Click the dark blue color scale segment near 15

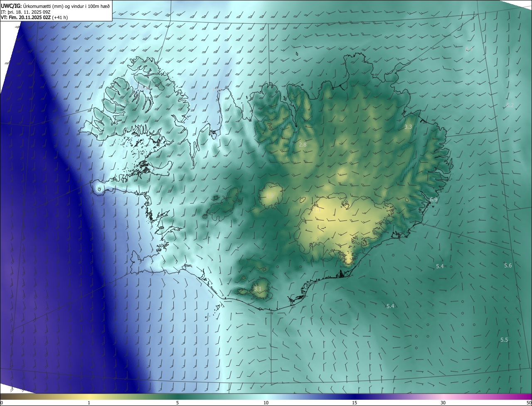tap(355, 396)
